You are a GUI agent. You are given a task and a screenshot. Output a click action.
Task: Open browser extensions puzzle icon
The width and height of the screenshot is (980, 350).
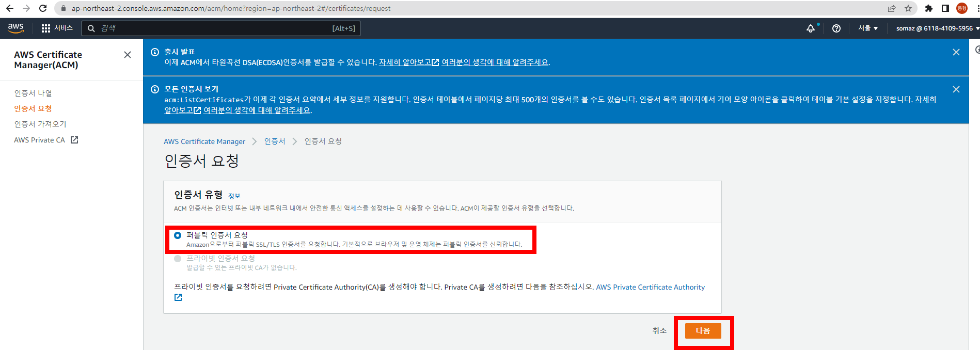point(929,8)
